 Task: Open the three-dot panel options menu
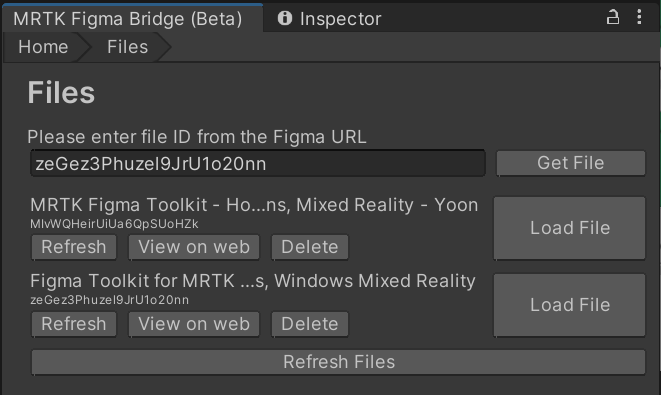pos(639,17)
